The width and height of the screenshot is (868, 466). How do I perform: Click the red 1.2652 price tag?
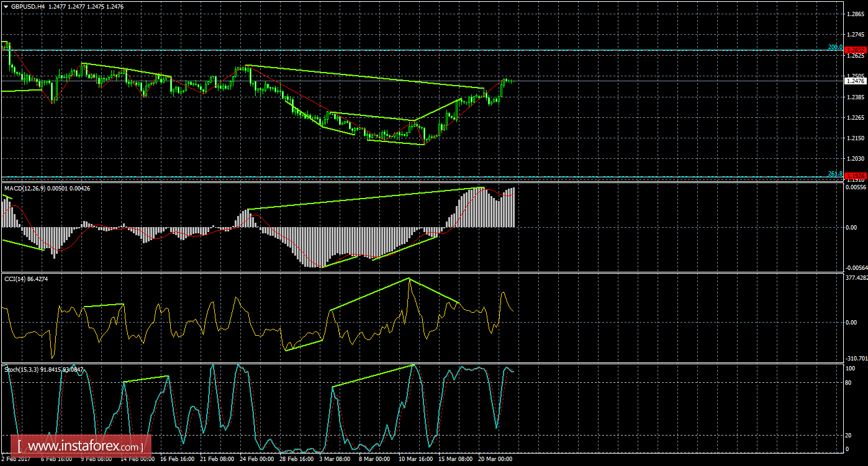click(854, 50)
